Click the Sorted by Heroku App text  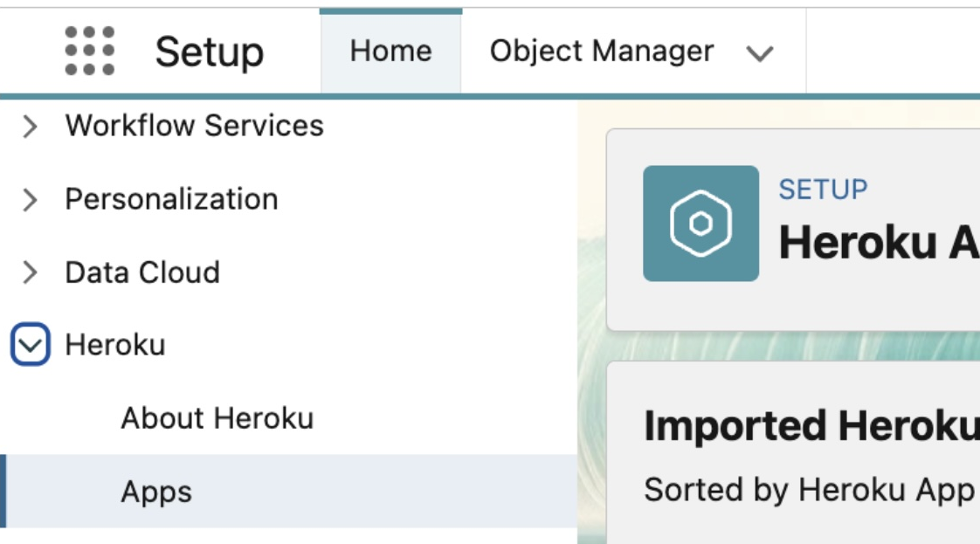[x=809, y=490]
